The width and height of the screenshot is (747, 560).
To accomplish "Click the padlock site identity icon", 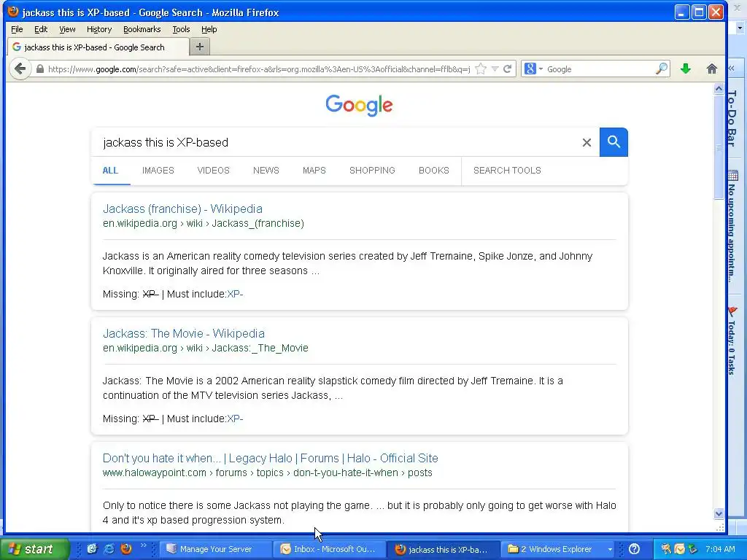I will point(40,69).
